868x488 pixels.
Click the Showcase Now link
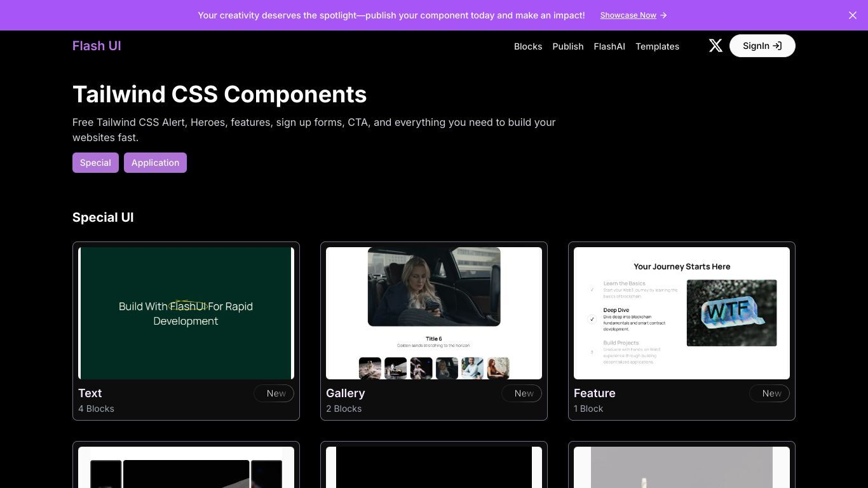tap(634, 15)
